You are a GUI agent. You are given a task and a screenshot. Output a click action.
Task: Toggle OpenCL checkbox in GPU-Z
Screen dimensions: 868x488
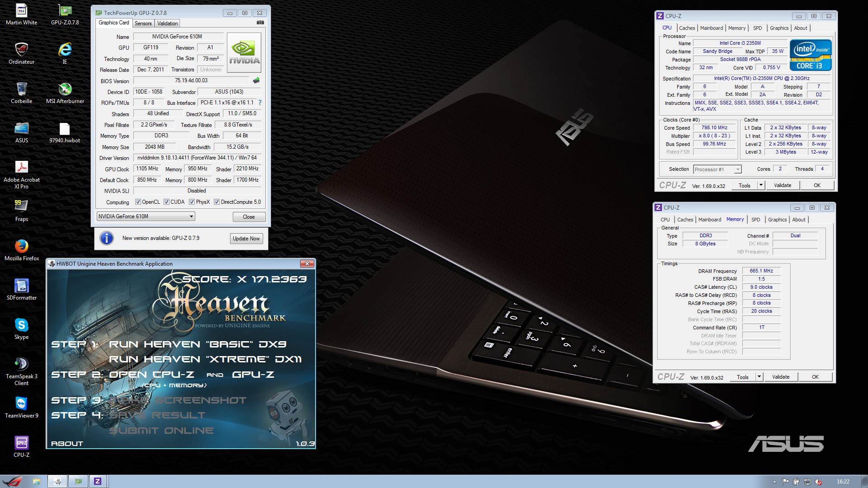(x=138, y=202)
